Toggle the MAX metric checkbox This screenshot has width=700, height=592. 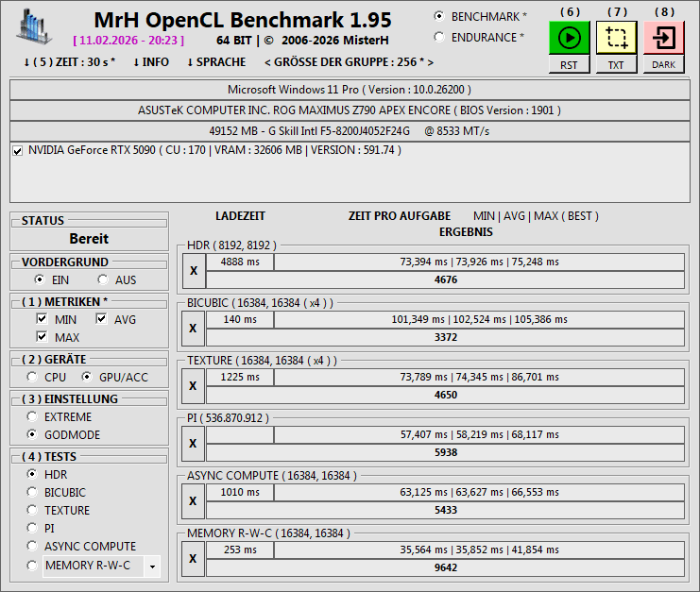click(42, 336)
